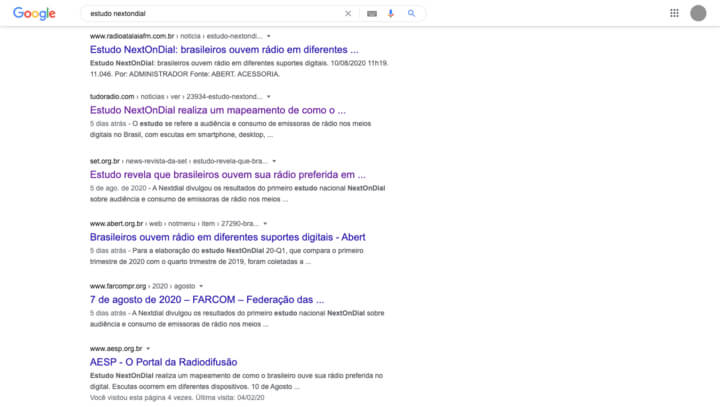Expand options arrow next to radioatalaiafm.com.br result
The width and height of the screenshot is (720, 407).
(269, 36)
